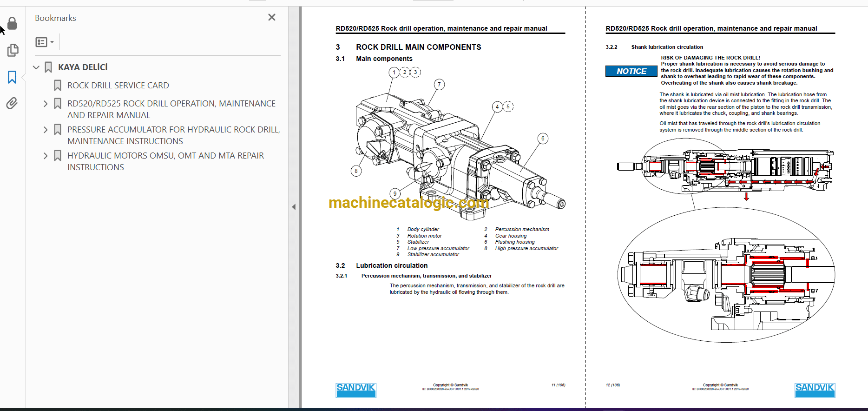Click the Bookmarks panel title

pyautogui.click(x=55, y=18)
